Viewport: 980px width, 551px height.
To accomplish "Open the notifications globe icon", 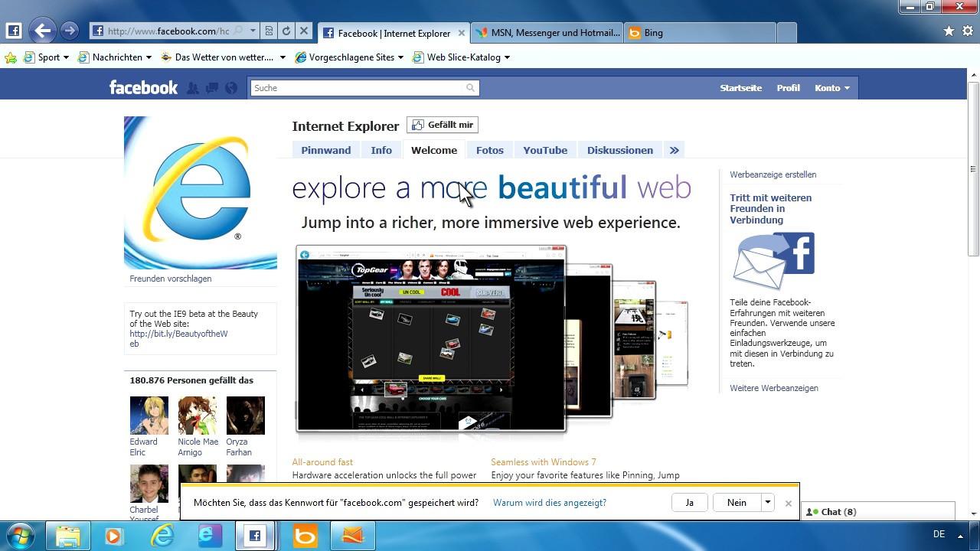I will click(x=230, y=87).
